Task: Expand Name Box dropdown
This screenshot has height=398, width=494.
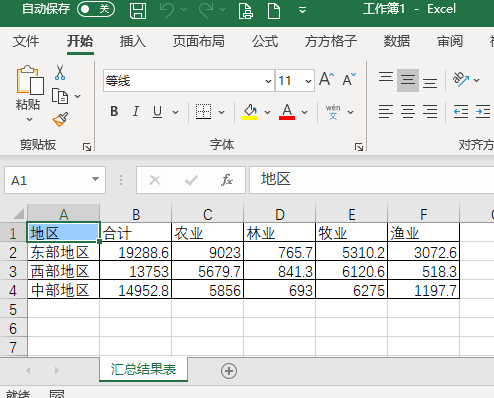Action: [95, 179]
